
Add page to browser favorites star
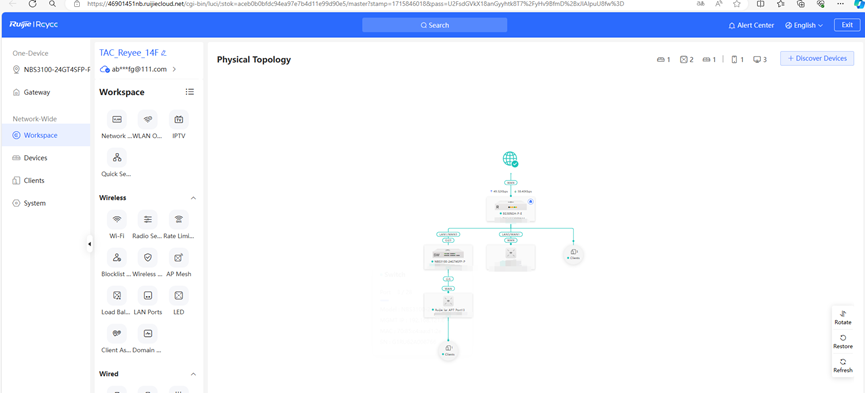(736, 3)
